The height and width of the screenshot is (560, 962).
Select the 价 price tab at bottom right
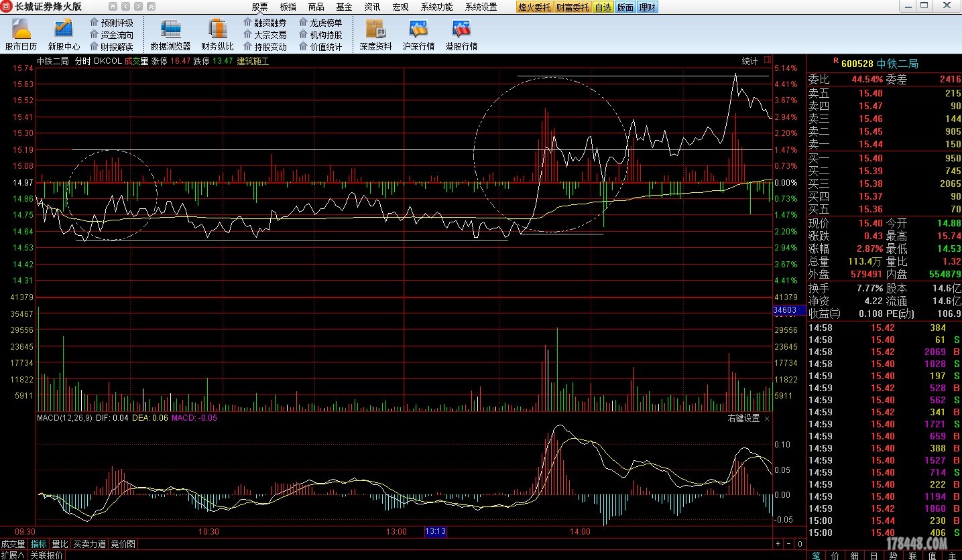click(835, 555)
